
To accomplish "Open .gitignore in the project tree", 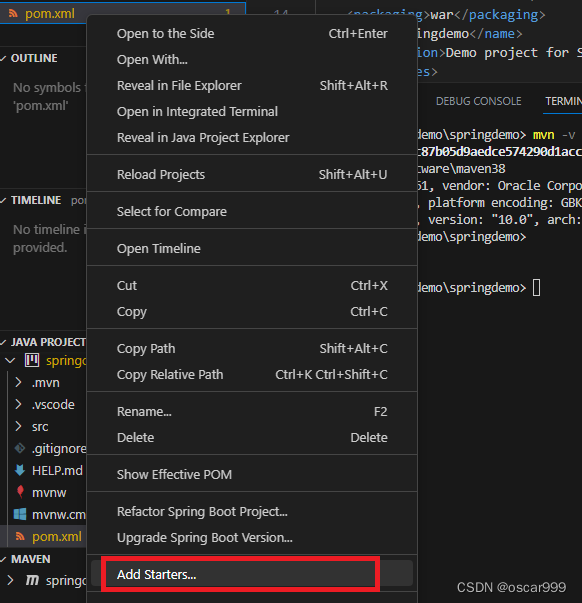I will (59, 448).
